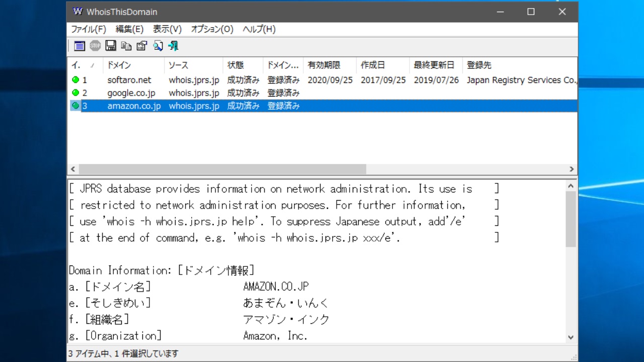Open the properties icon in toolbar
Viewport: 644px width, 362px height.
point(142,46)
